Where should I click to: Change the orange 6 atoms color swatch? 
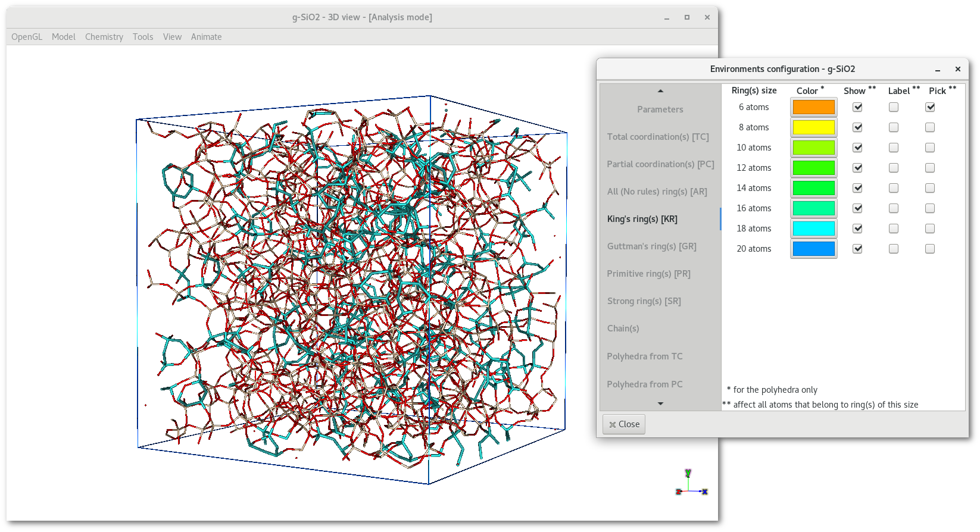tap(813, 107)
